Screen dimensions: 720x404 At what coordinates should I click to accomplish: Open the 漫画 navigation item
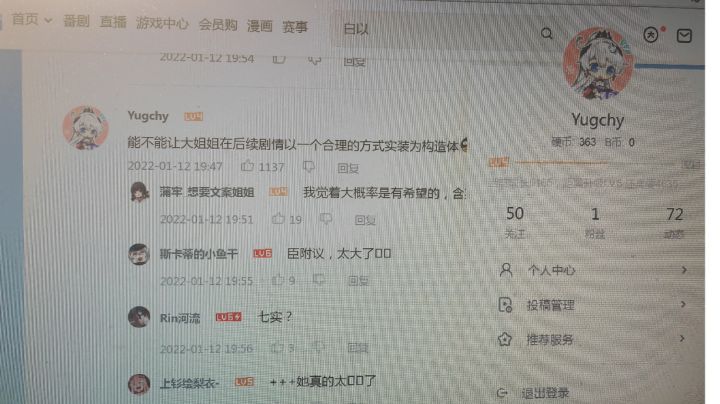click(x=259, y=26)
